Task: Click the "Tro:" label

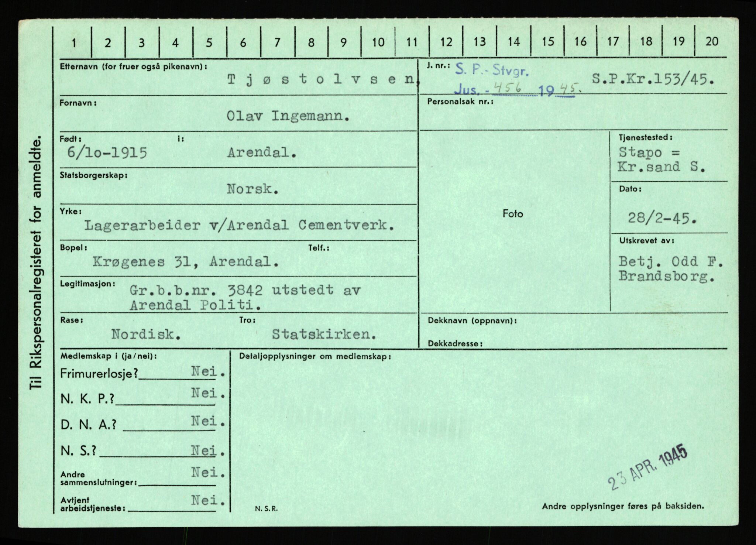Action: coord(247,320)
